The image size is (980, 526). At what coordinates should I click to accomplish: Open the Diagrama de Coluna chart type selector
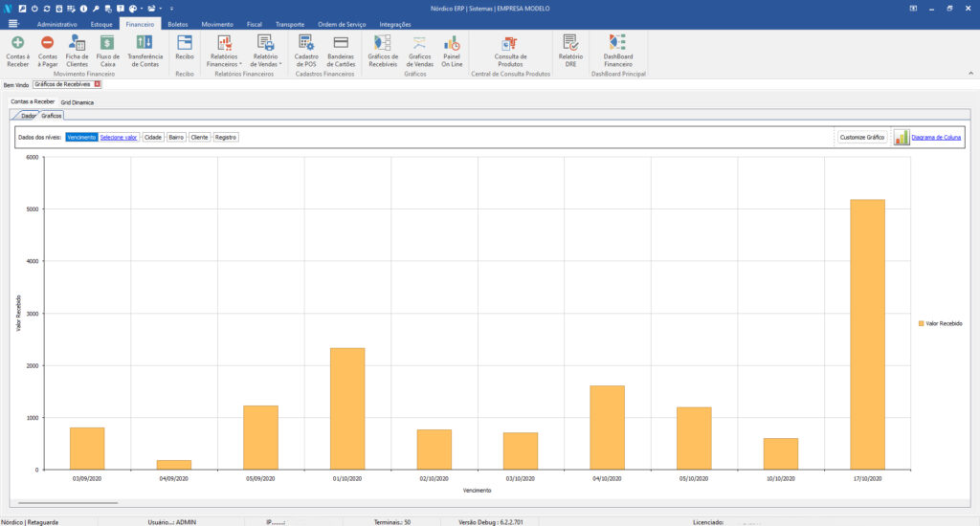point(936,138)
